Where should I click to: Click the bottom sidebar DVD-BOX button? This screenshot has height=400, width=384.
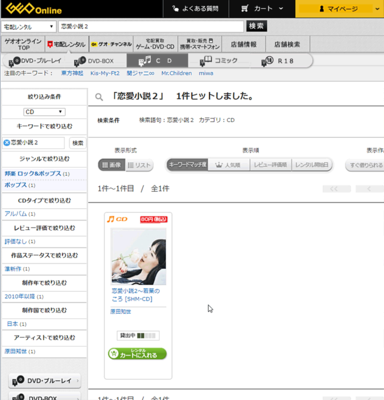45,397
